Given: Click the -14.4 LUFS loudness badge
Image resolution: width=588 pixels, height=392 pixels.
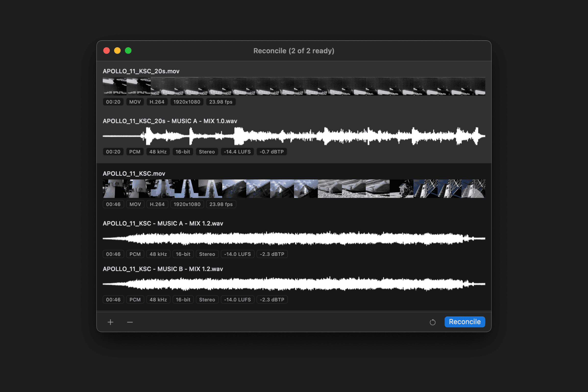Looking at the screenshot, I should click(237, 151).
